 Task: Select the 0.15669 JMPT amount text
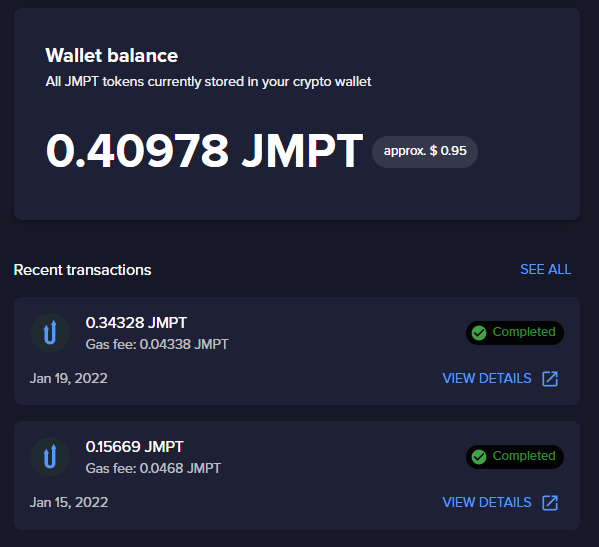pos(134,447)
